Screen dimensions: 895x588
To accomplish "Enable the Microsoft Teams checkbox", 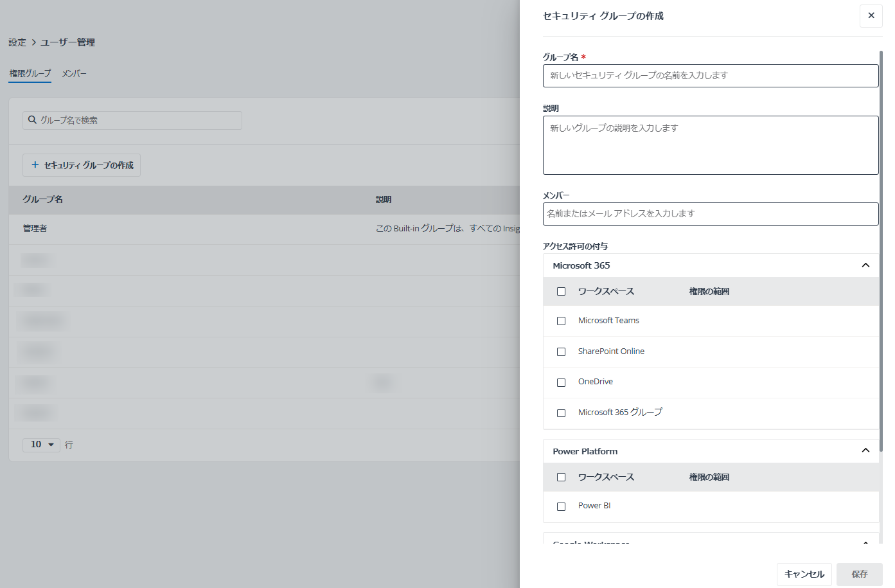I will coord(561,321).
